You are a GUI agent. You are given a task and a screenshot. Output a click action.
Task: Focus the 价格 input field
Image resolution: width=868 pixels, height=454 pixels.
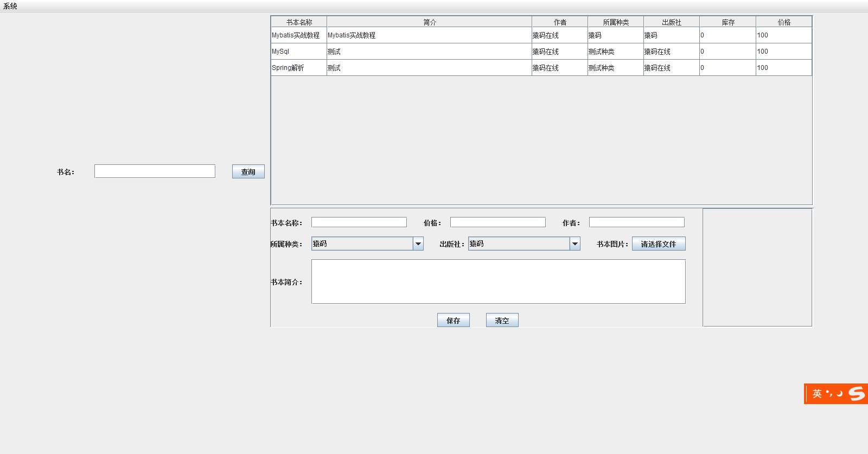click(x=497, y=222)
